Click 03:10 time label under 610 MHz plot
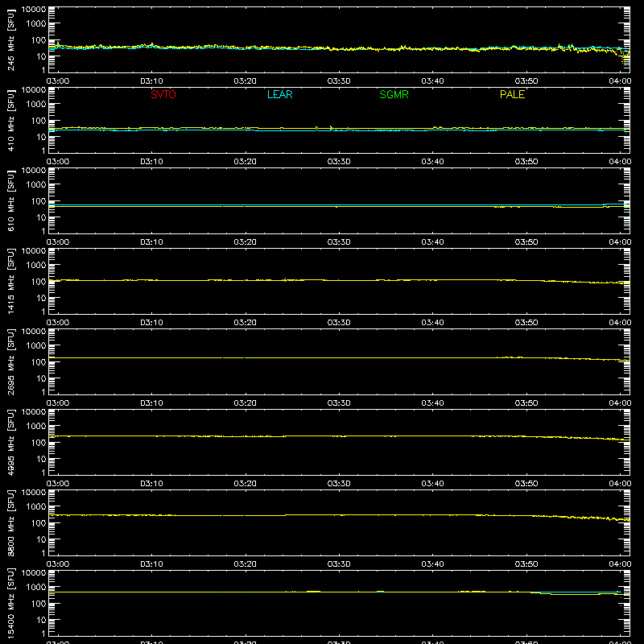644x644 pixels. 151,242
